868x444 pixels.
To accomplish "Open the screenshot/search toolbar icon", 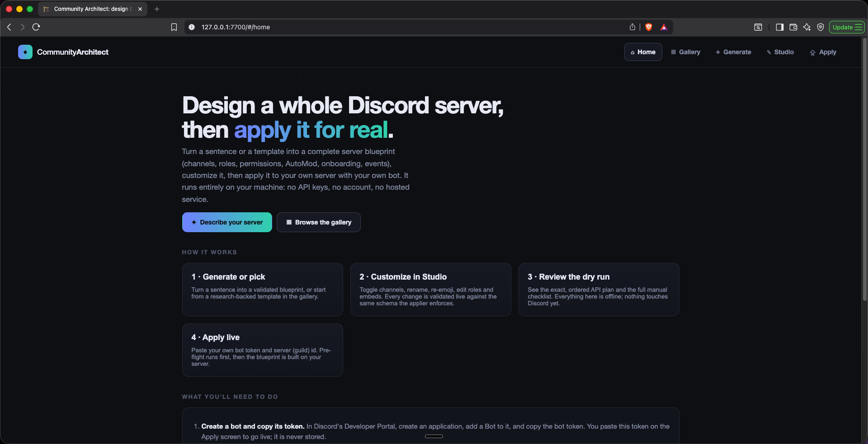I will tap(758, 27).
